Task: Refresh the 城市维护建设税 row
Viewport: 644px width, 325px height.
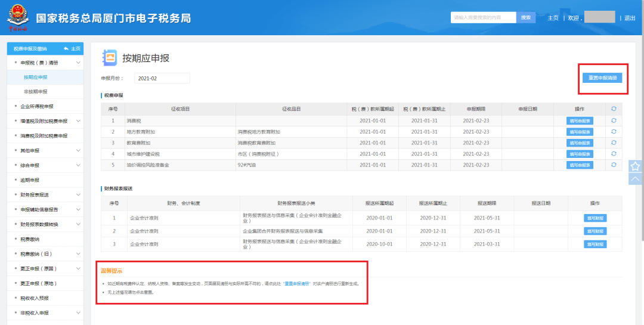Action: (x=614, y=154)
